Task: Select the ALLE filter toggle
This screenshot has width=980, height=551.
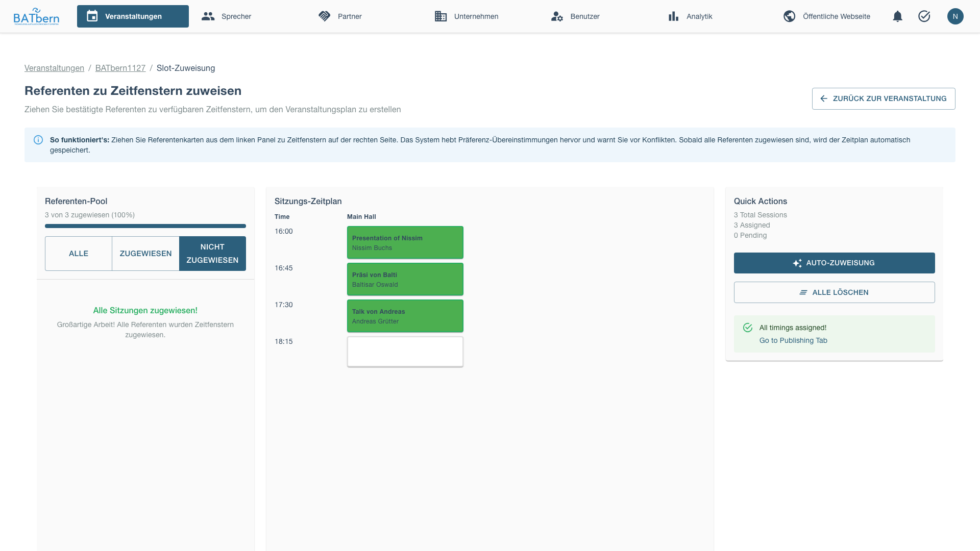Action: (x=79, y=254)
